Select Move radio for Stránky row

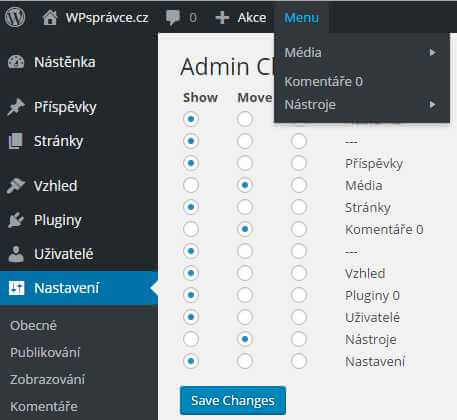(x=245, y=207)
